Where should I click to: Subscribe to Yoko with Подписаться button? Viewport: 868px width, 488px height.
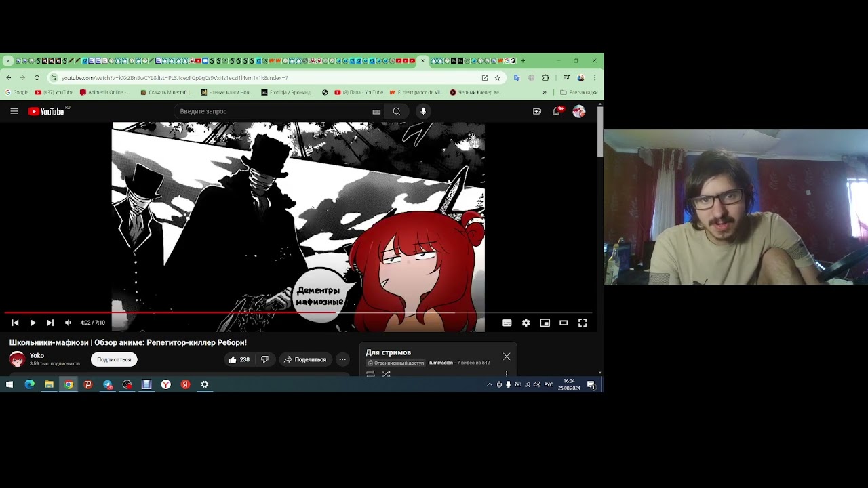[114, 359]
